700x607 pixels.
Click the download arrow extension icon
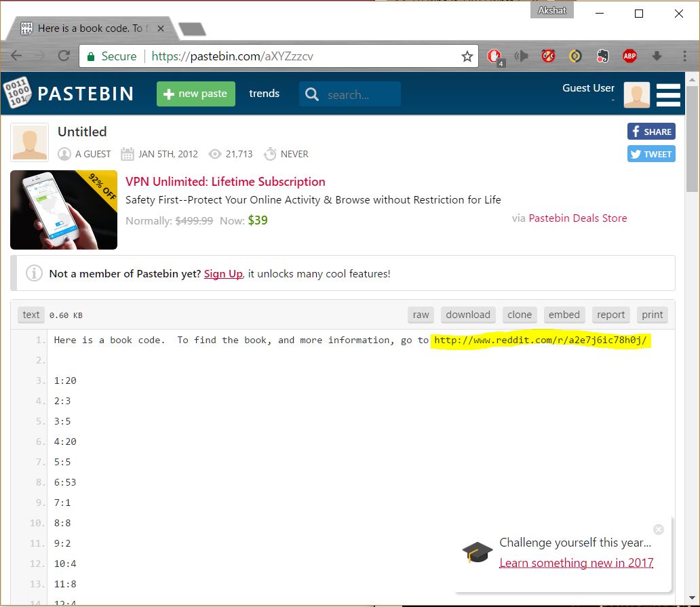tap(657, 56)
